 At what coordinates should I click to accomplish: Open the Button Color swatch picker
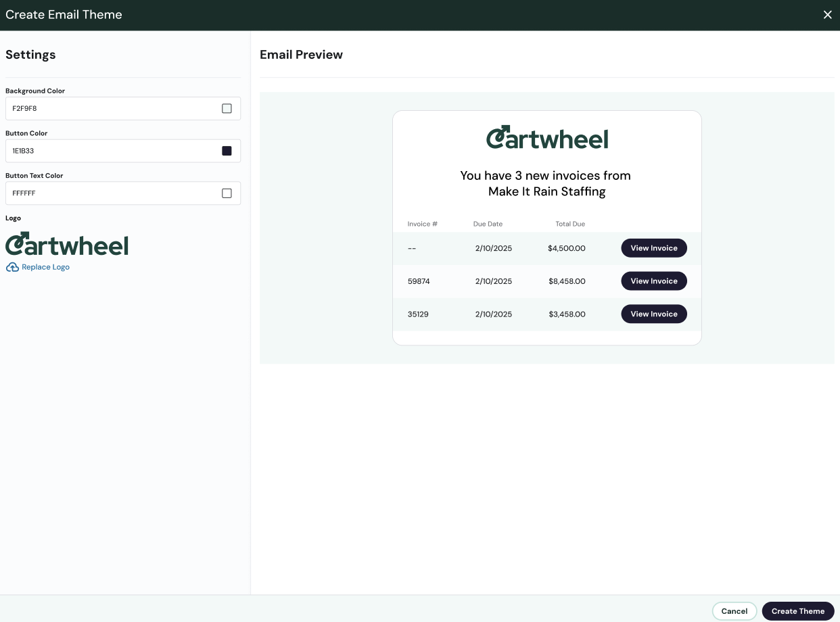[227, 151]
